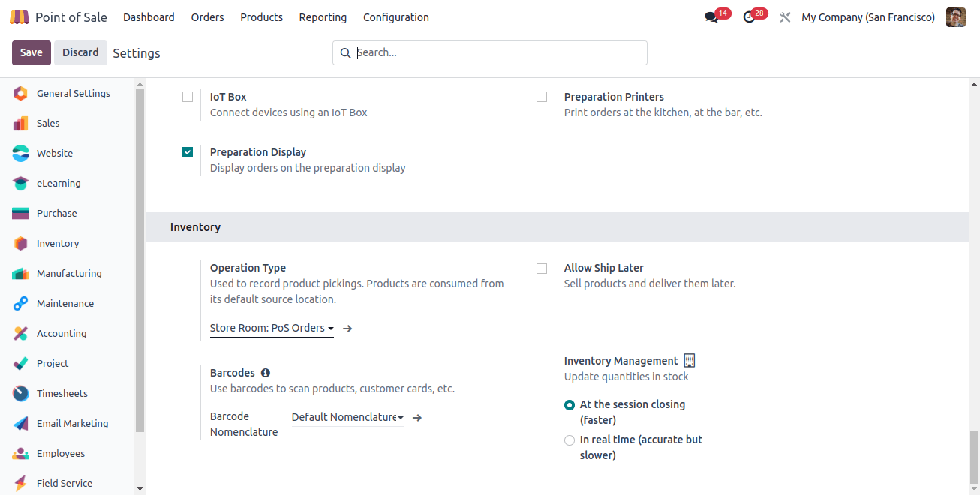Click the Sales sidebar icon

pos(21,124)
